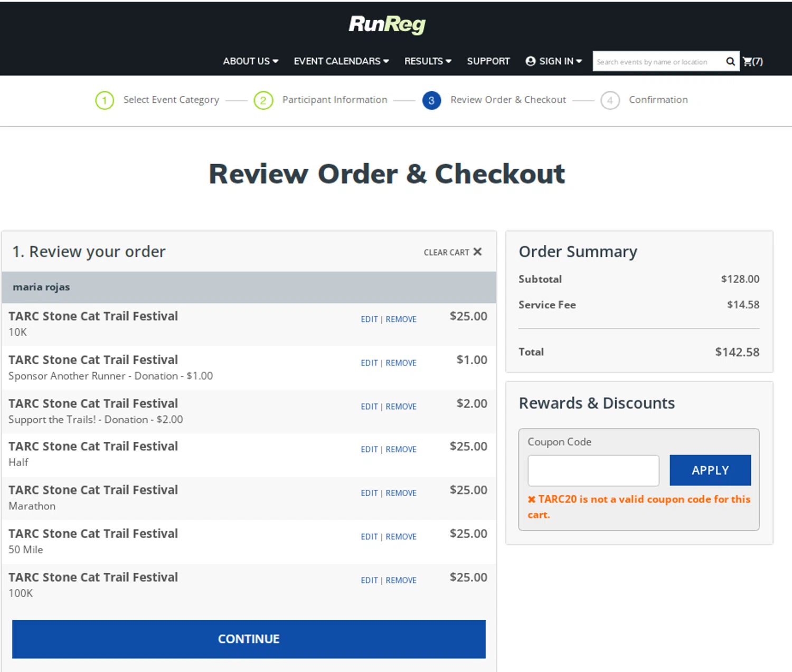Apply the coupon code
This screenshot has height=672, width=792.
pyautogui.click(x=710, y=470)
